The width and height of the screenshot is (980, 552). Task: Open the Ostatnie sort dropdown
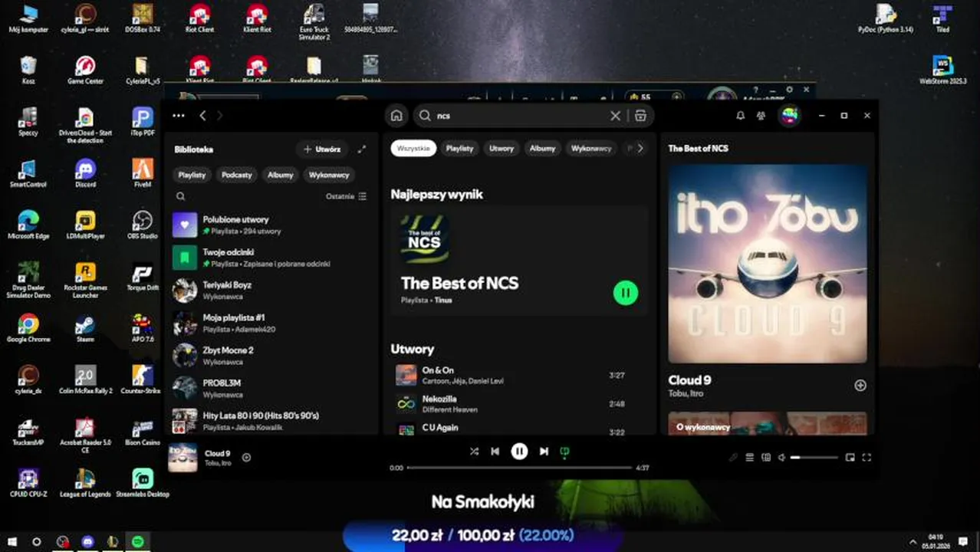(x=346, y=196)
